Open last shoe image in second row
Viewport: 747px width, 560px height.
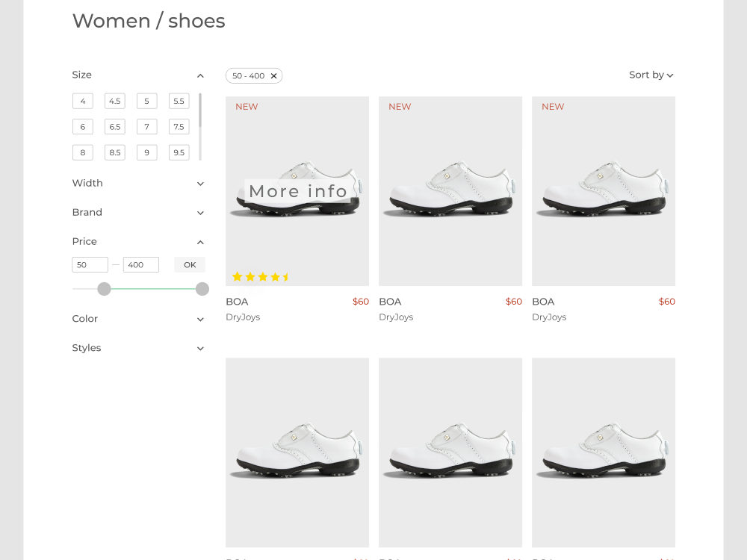(604, 452)
